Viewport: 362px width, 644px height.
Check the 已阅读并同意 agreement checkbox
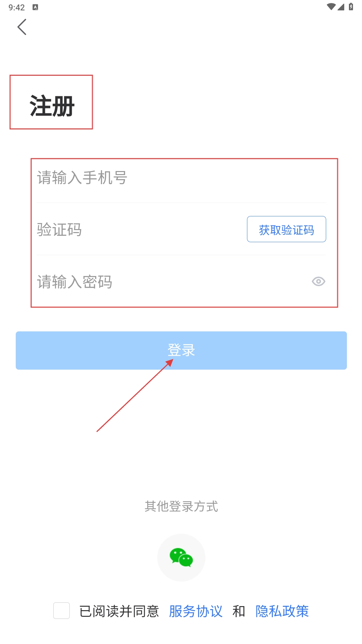click(x=61, y=610)
